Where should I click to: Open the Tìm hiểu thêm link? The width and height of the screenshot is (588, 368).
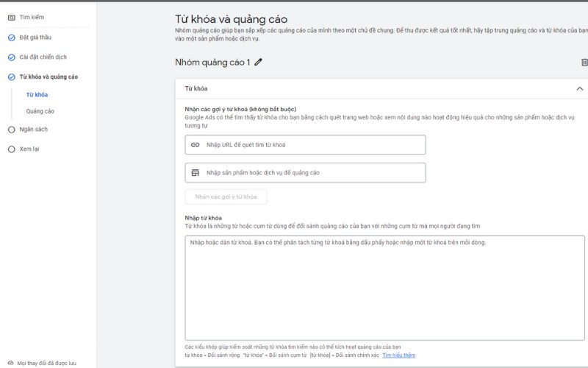point(398,355)
